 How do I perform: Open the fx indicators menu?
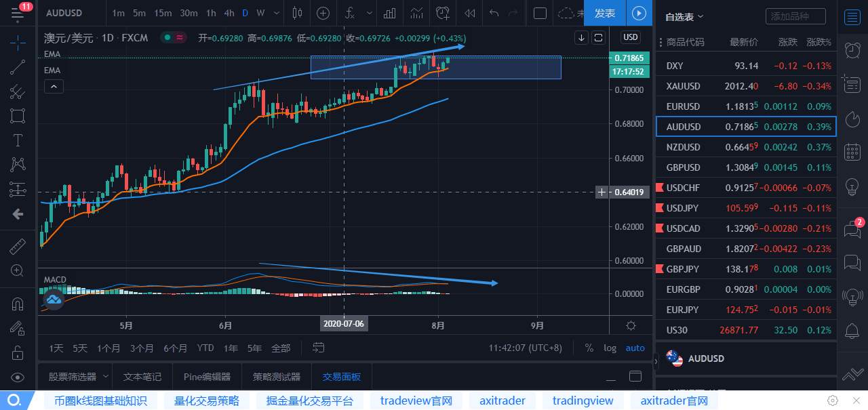(x=350, y=13)
